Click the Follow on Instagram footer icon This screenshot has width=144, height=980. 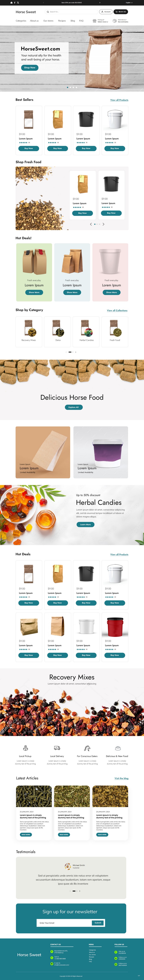116,964
